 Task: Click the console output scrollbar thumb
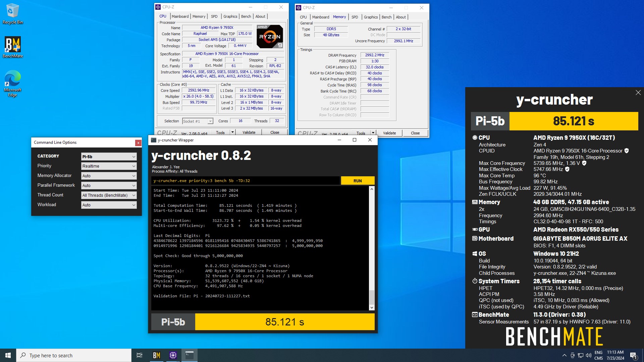pyautogui.click(x=372, y=297)
